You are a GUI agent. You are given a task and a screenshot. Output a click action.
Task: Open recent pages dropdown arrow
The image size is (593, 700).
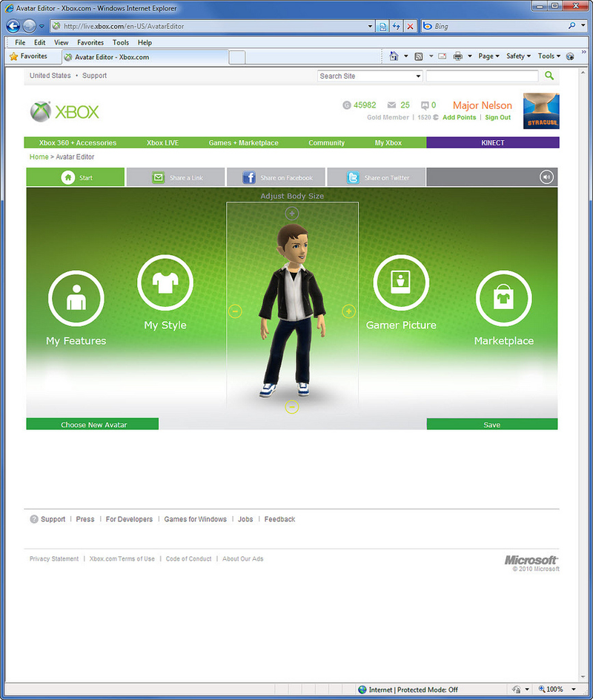[42, 27]
